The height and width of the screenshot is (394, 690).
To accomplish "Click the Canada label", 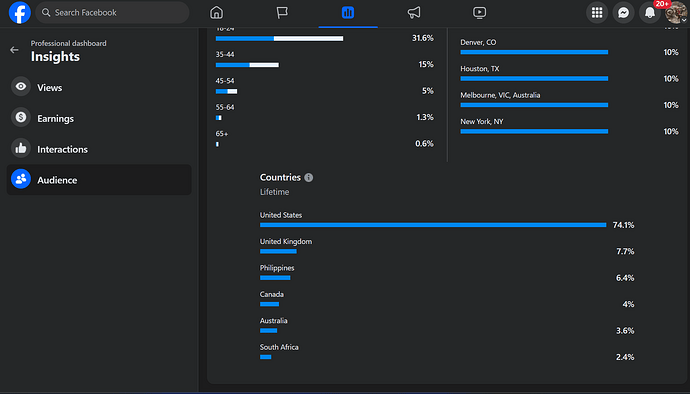I will tap(272, 294).
